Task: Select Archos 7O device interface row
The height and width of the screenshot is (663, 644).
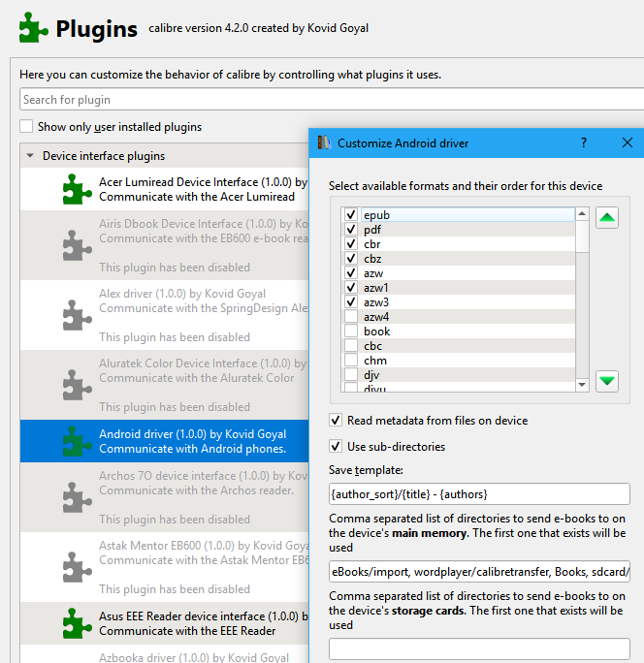Action: click(164, 497)
